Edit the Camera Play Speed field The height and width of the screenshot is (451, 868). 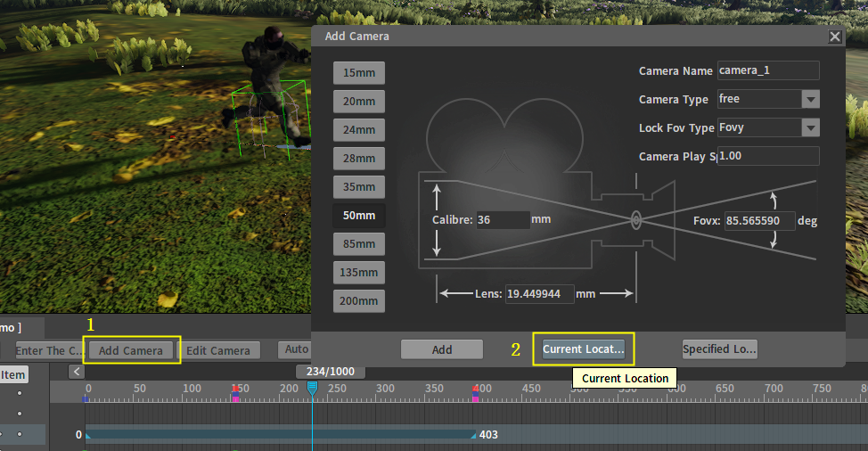[x=767, y=156]
